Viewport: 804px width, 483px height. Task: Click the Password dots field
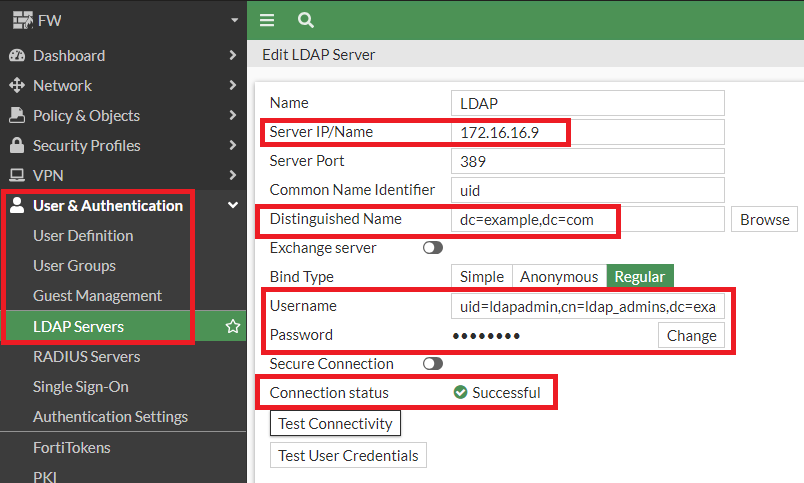coord(486,336)
